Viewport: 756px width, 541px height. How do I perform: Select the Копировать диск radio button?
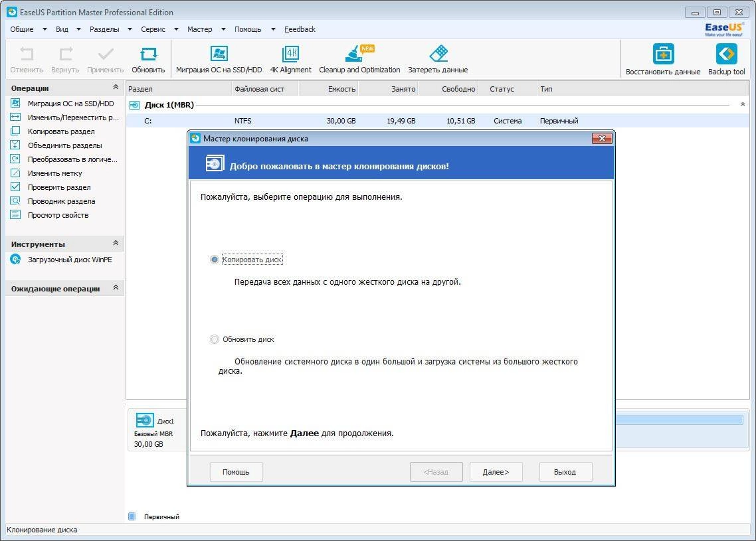click(x=215, y=260)
